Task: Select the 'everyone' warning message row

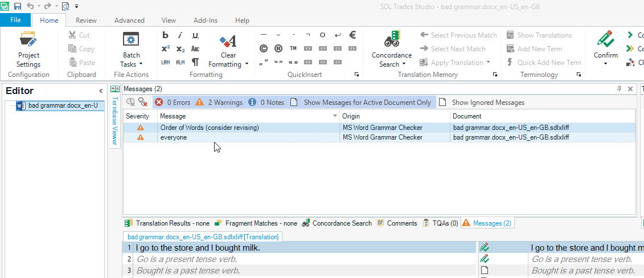Action: click(x=379, y=137)
